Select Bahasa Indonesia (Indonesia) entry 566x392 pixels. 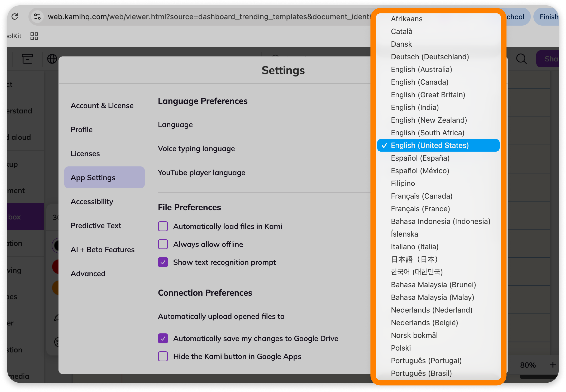(x=438, y=221)
